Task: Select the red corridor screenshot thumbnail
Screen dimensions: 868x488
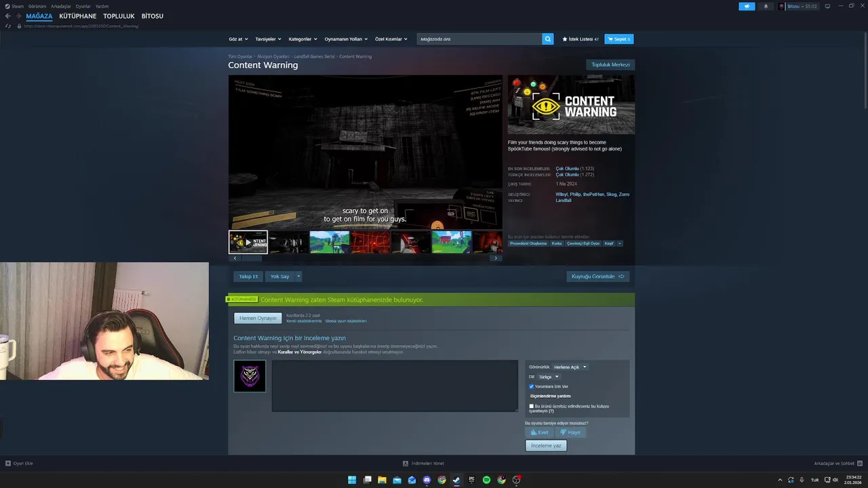Action: [x=370, y=242]
